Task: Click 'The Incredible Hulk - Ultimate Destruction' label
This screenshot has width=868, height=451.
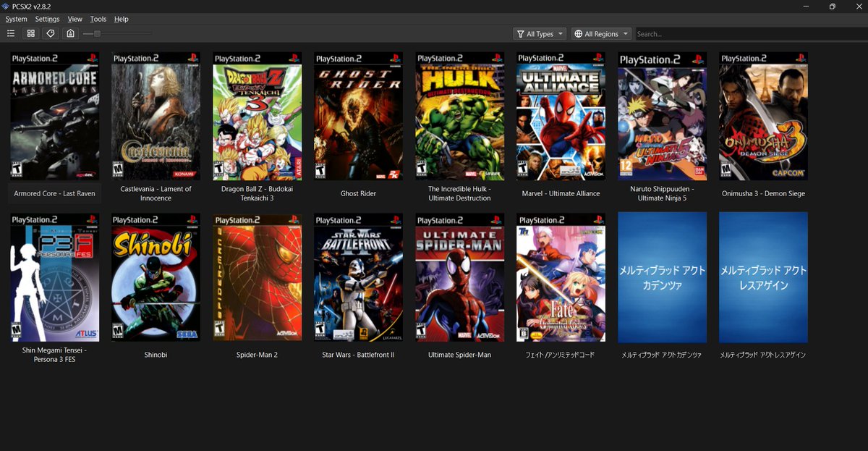Action: click(x=459, y=193)
